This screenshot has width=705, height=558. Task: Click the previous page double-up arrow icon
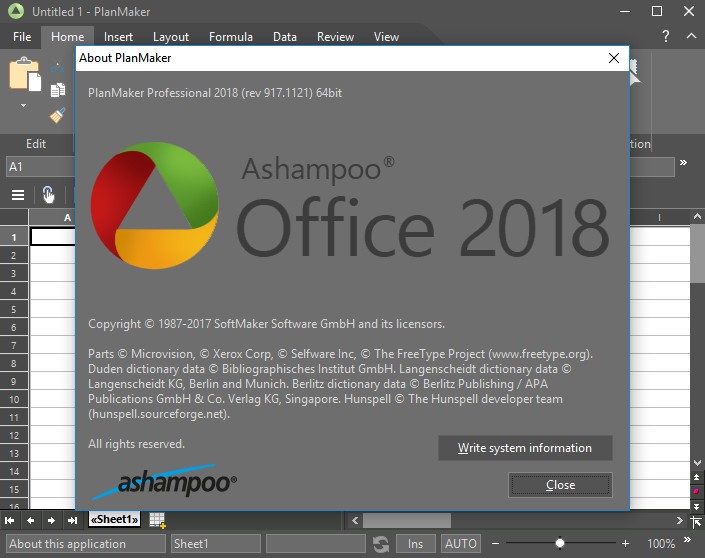(696, 478)
